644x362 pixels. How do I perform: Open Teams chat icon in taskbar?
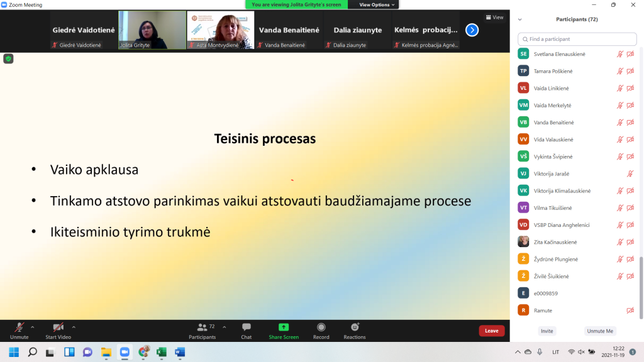[x=87, y=352]
